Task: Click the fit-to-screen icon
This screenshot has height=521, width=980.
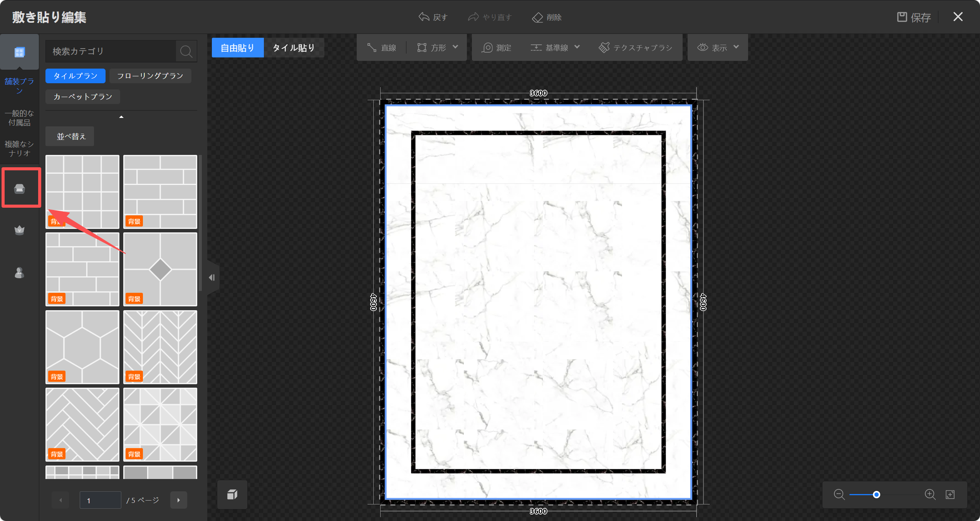Action: (x=950, y=494)
